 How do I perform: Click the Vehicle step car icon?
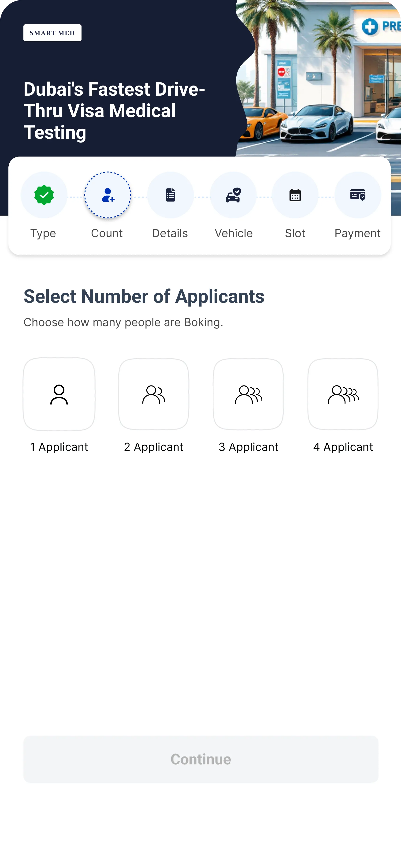coord(233,195)
